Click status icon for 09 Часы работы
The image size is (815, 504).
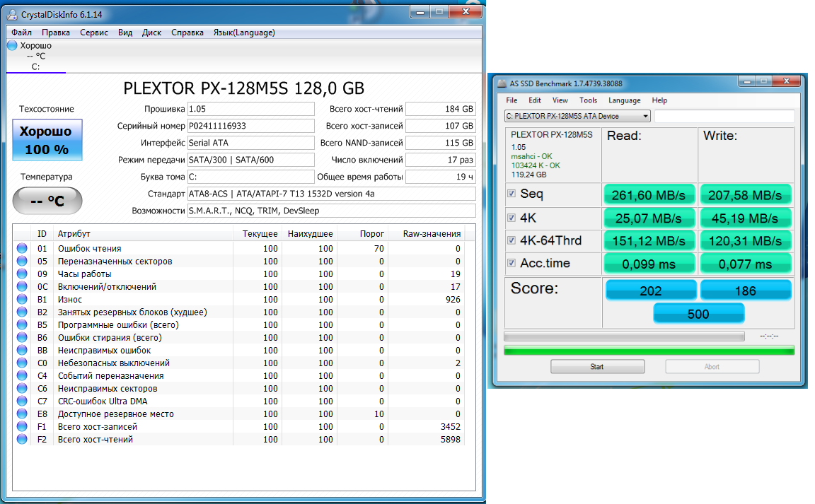point(22,274)
